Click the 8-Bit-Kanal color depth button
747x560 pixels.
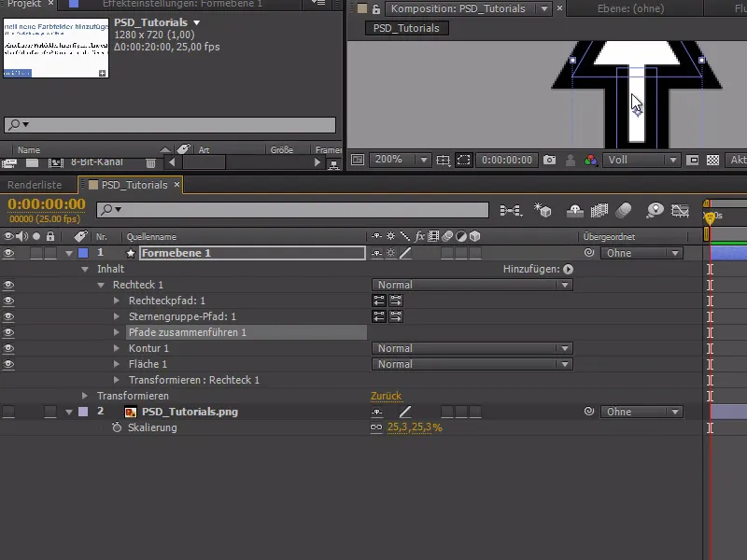[96, 162]
